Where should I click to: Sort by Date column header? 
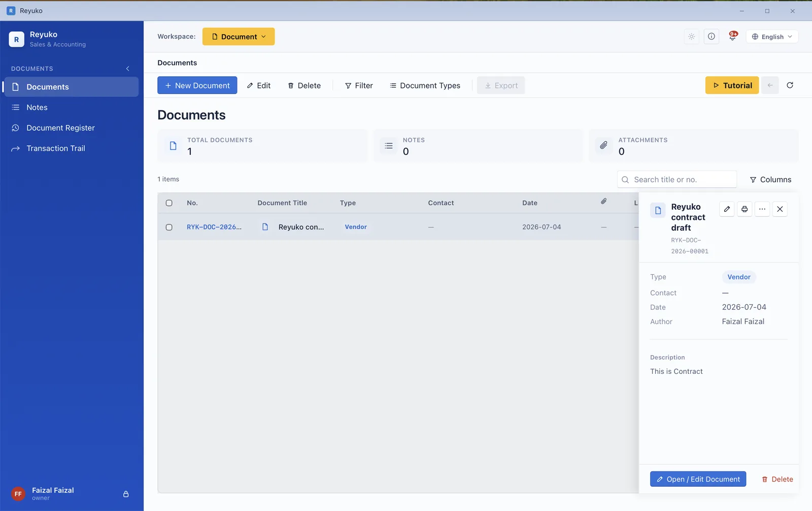(530, 203)
